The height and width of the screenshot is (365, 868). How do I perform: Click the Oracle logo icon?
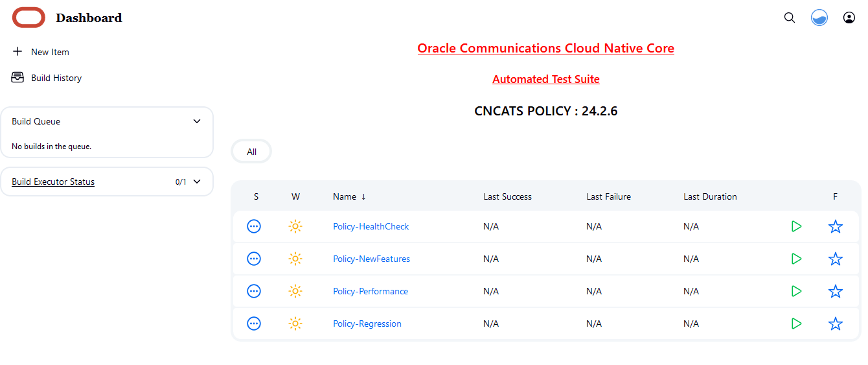pos(29,18)
